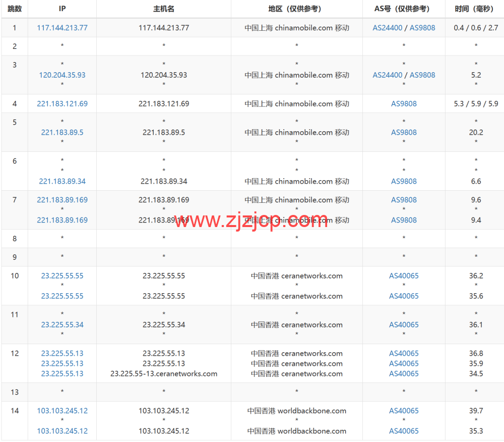Screen dimensions: 504x442
Task: Click AS24400 link at hop 3
Action: [x=387, y=75]
